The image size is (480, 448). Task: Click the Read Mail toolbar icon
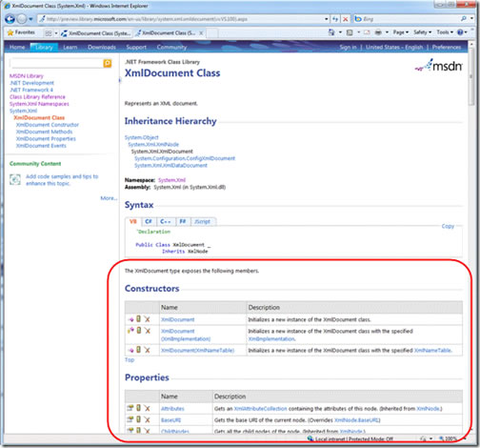[x=367, y=32]
